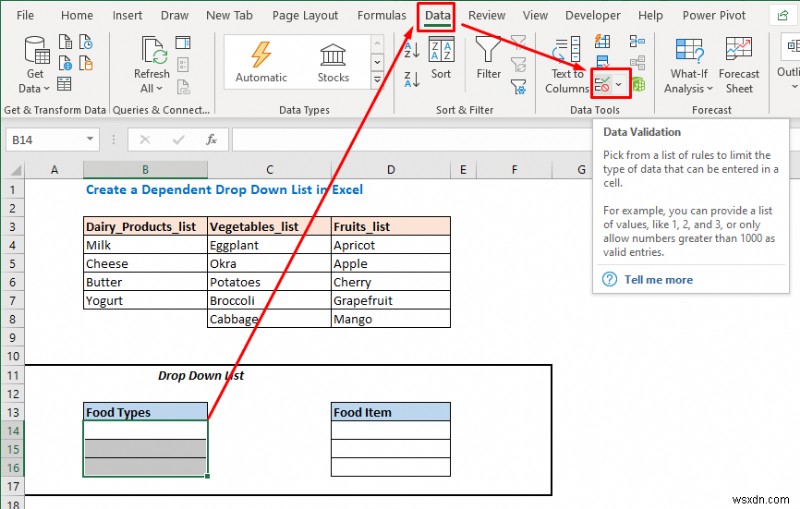800x509 pixels.
Task: Select the Stocks data type
Action: tap(333, 63)
